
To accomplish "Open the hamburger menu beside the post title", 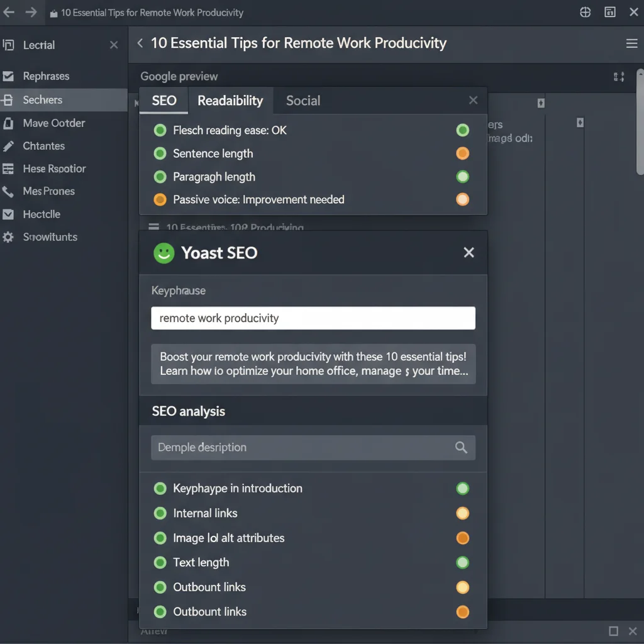I will [x=631, y=43].
